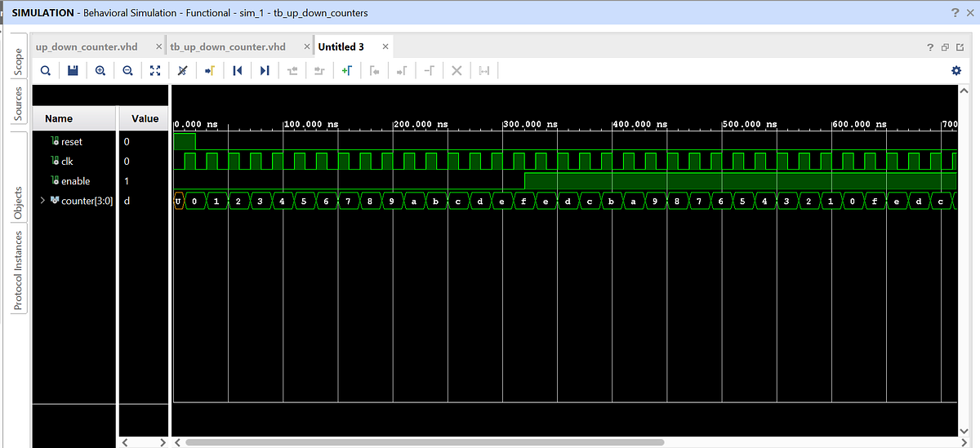This screenshot has height=448, width=980.
Task: Open waveform settings gear
Action: (x=956, y=71)
